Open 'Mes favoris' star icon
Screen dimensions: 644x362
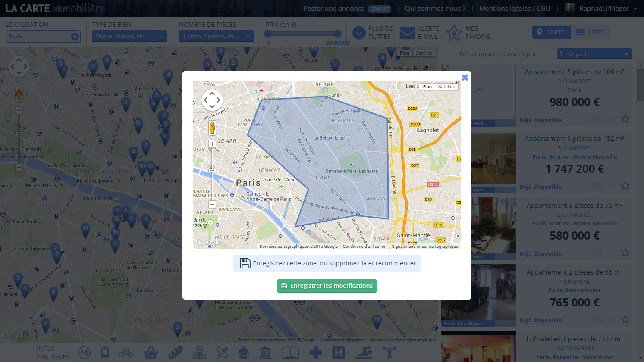coord(454,33)
